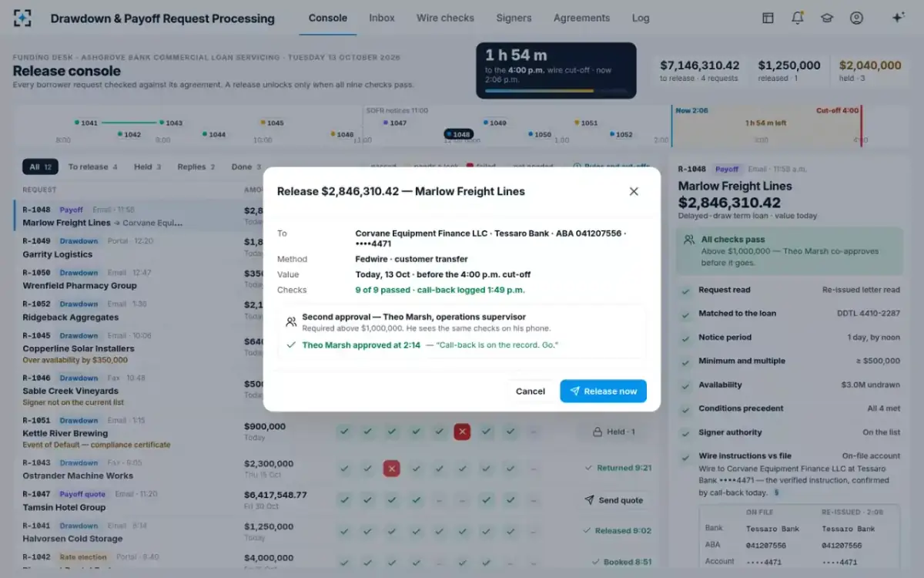Click the check icon beside Matched to the loan

coord(685,314)
